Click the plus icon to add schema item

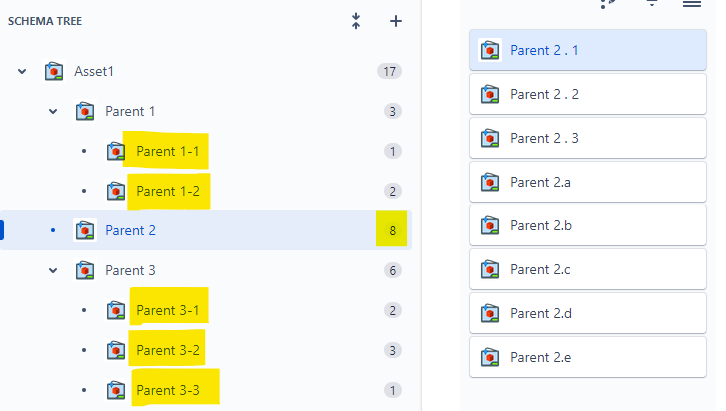(396, 21)
